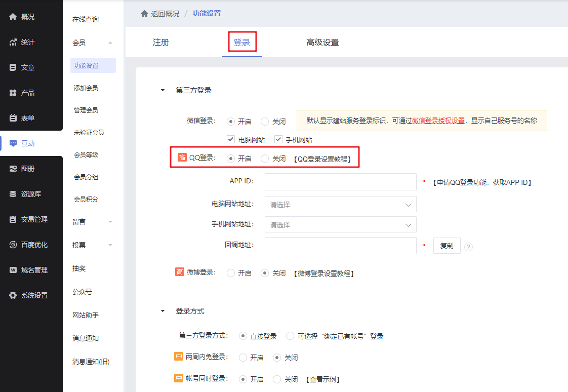Switch to the 注册 tab

click(161, 43)
